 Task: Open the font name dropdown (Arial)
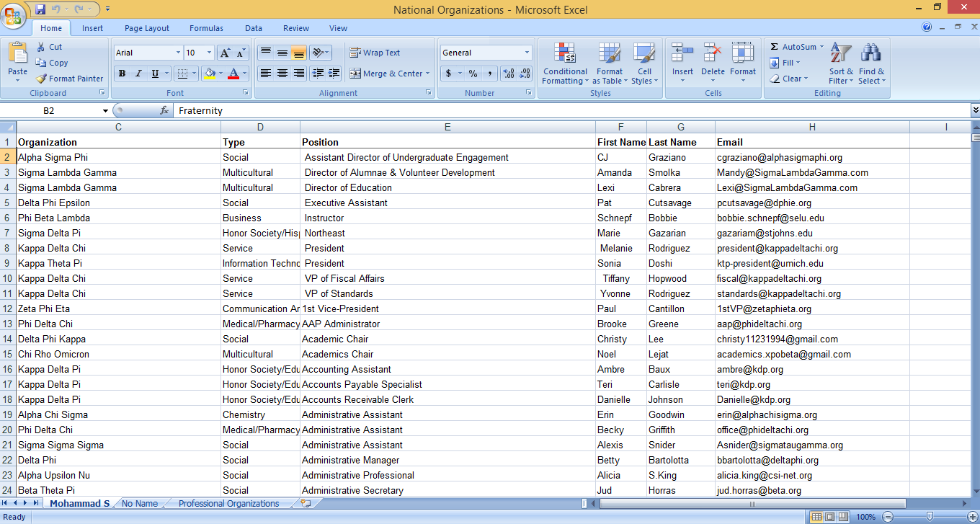[178, 53]
